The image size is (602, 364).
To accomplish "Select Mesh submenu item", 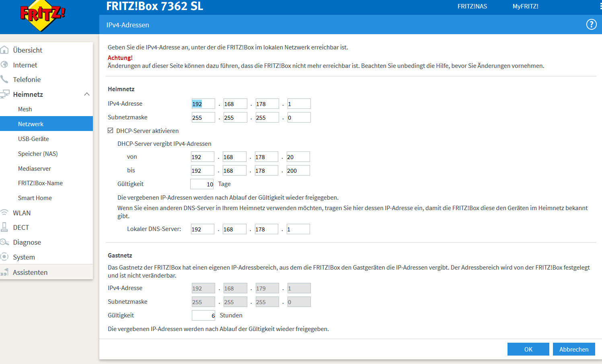I will click(46, 109).
